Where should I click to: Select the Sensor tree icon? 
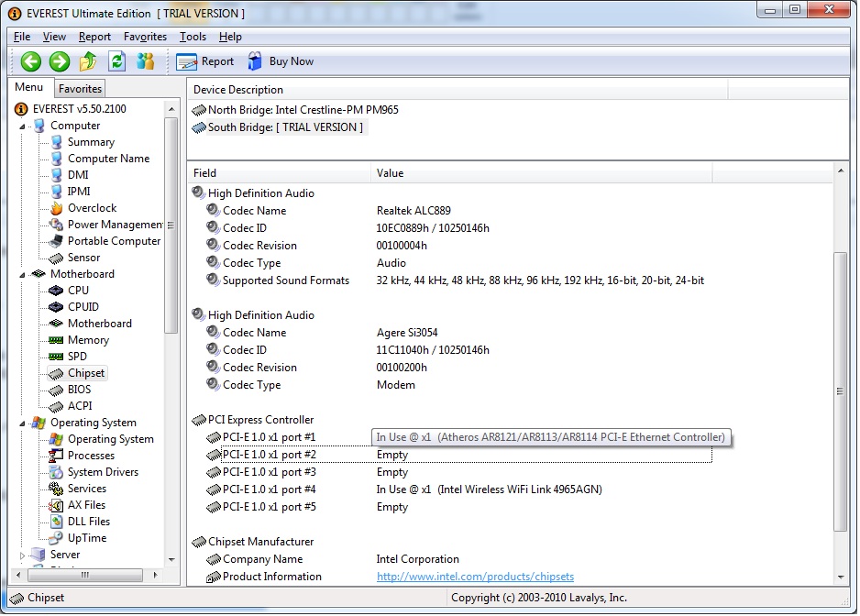coord(56,258)
